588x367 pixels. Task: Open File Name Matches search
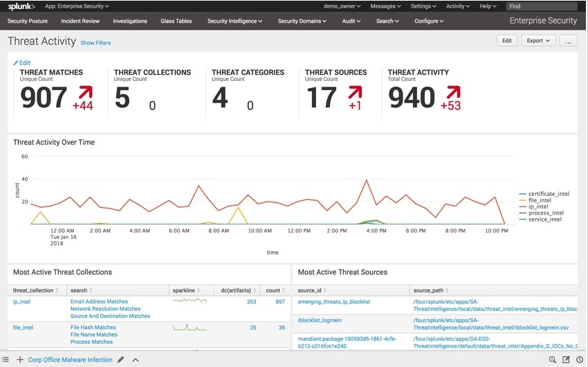click(x=94, y=334)
